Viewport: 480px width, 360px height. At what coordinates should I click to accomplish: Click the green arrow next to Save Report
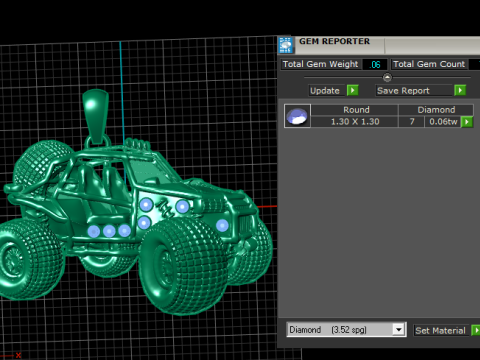pyautogui.click(x=460, y=90)
